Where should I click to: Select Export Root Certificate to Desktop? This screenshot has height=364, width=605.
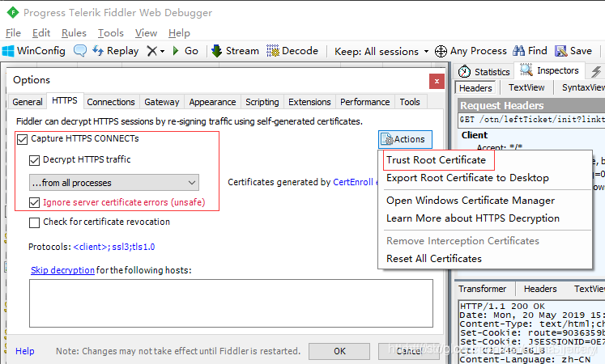[467, 178]
